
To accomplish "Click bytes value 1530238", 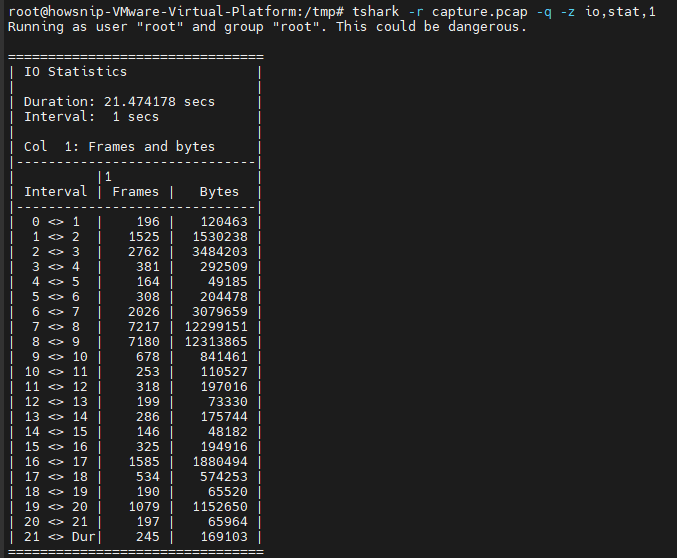I will tap(220, 237).
